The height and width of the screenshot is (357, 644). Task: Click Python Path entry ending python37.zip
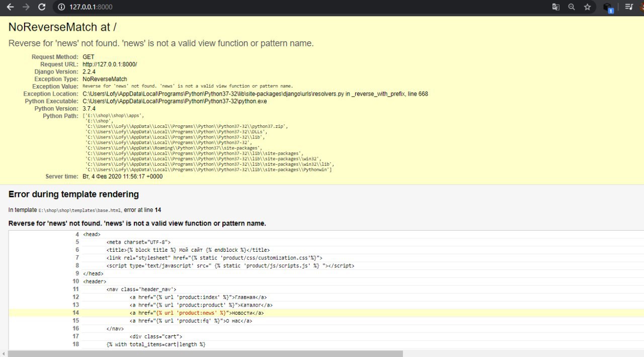pyautogui.click(x=187, y=126)
